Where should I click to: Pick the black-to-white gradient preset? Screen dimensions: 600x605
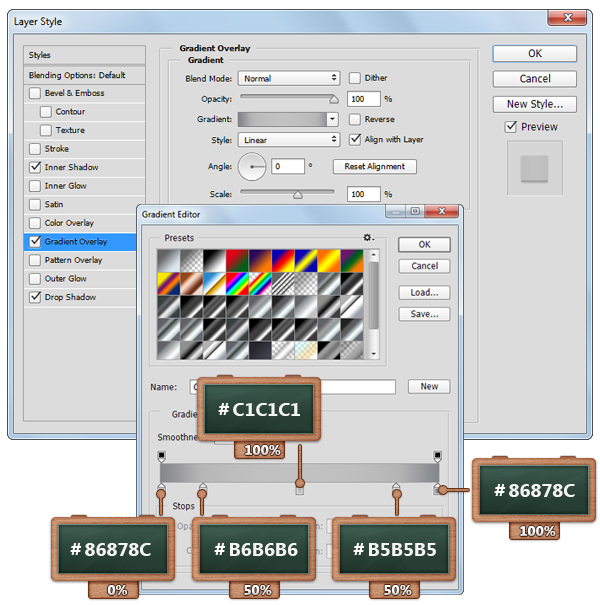pos(212,259)
